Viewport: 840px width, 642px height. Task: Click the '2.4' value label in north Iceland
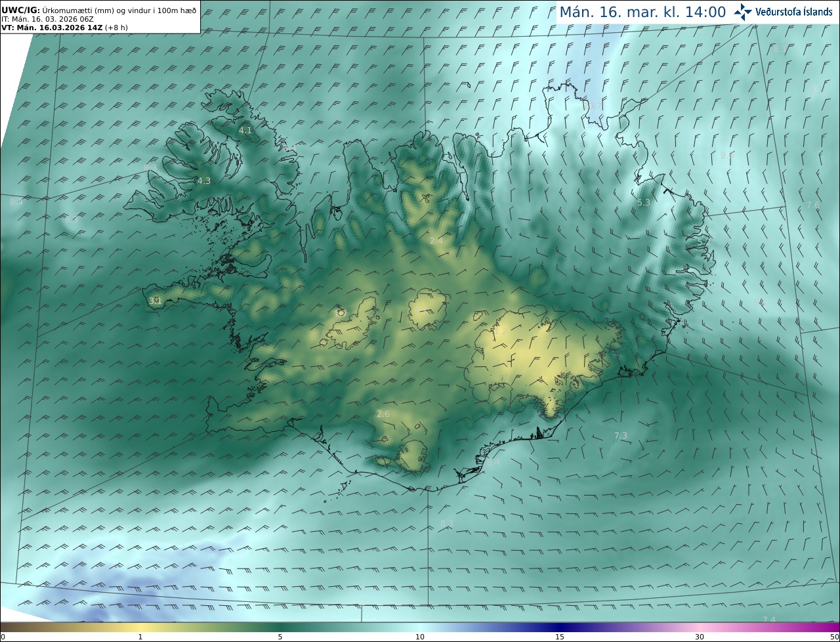[x=436, y=241]
